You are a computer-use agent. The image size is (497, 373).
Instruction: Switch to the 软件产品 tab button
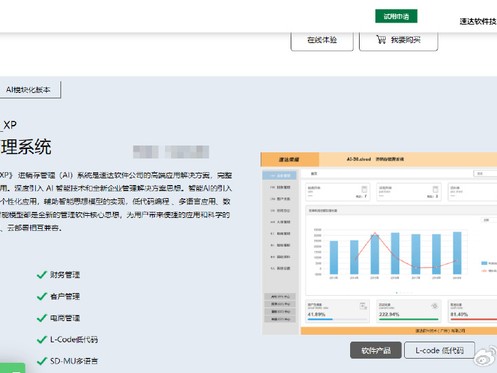coord(376,350)
